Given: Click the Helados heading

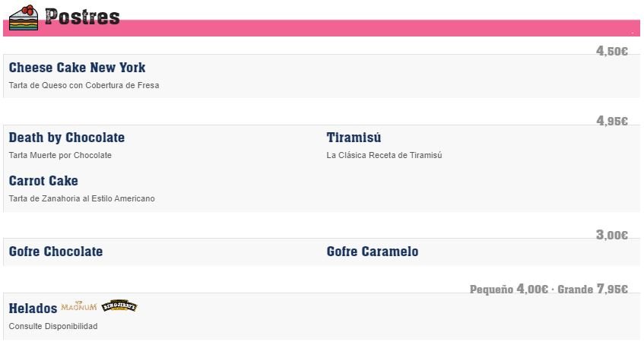Looking at the screenshot, I should click(33, 309).
